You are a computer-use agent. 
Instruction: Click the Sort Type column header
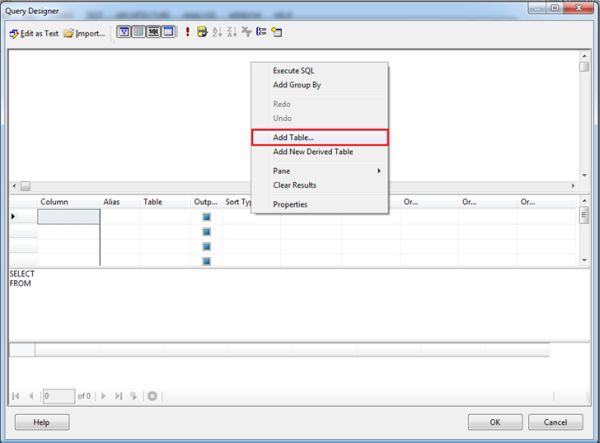[237, 202]
